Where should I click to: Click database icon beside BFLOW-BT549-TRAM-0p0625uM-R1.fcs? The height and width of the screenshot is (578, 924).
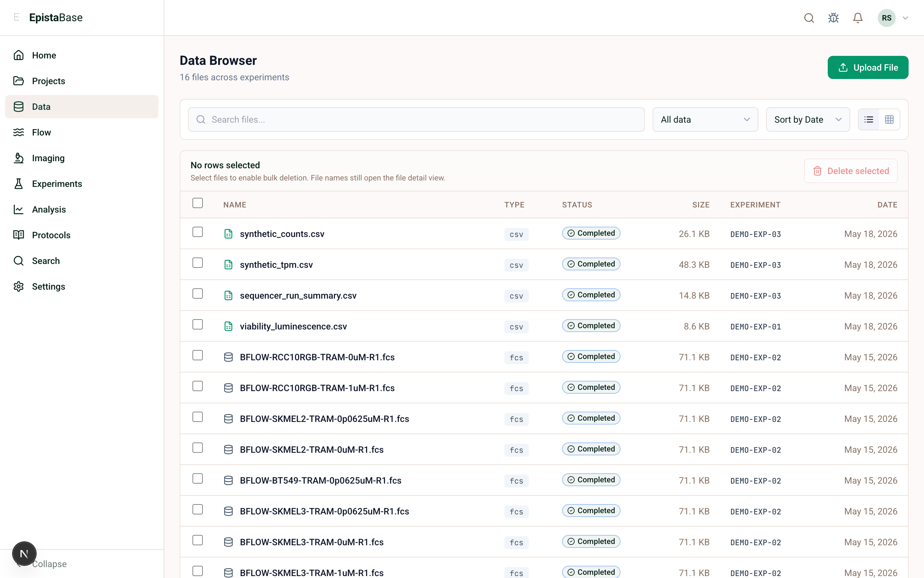[228, 480]
